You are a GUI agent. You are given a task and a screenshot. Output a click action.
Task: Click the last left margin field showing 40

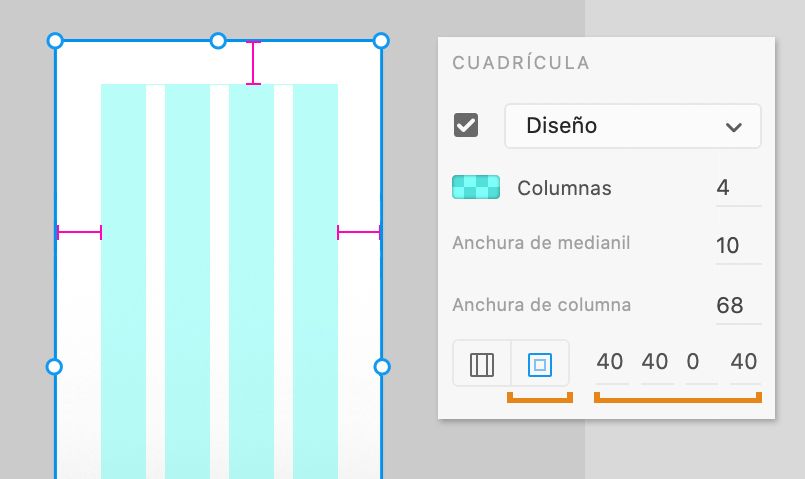click(x=745, y=363)
